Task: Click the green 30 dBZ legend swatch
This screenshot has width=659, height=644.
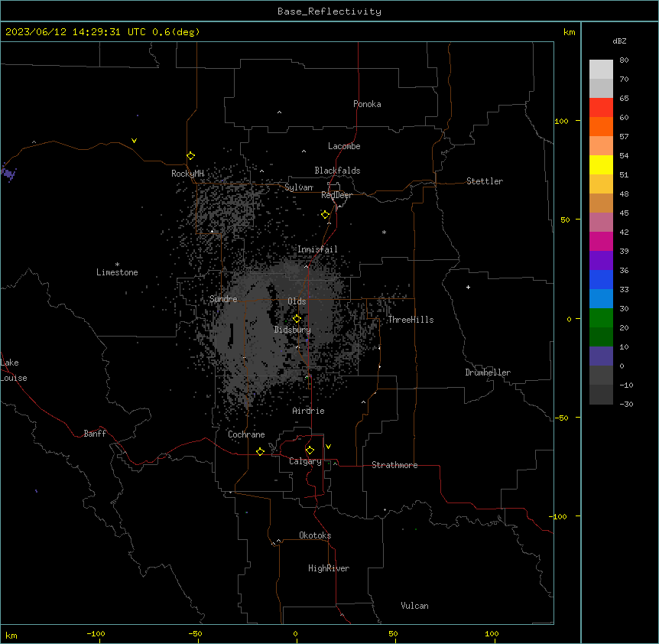Action: [601, 318]
